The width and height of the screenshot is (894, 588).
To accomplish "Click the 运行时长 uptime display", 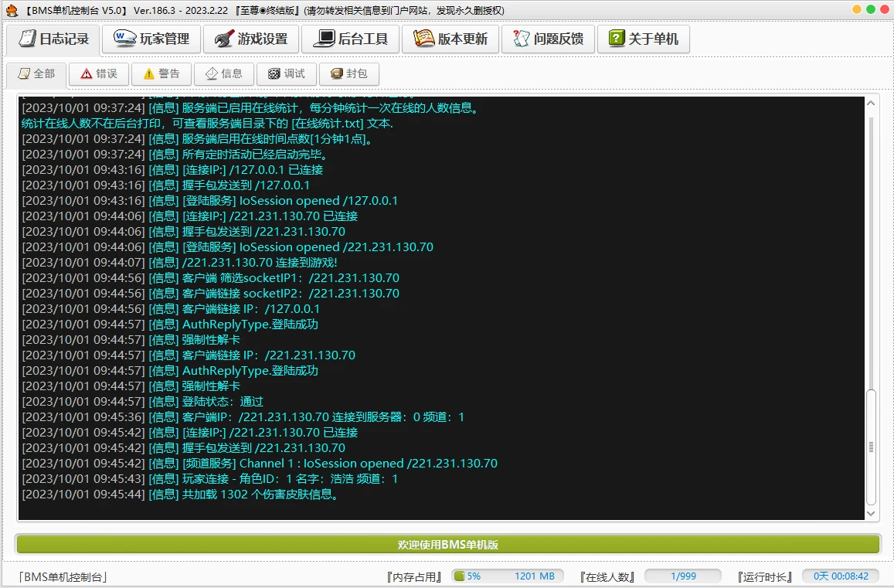I will 840,576.
